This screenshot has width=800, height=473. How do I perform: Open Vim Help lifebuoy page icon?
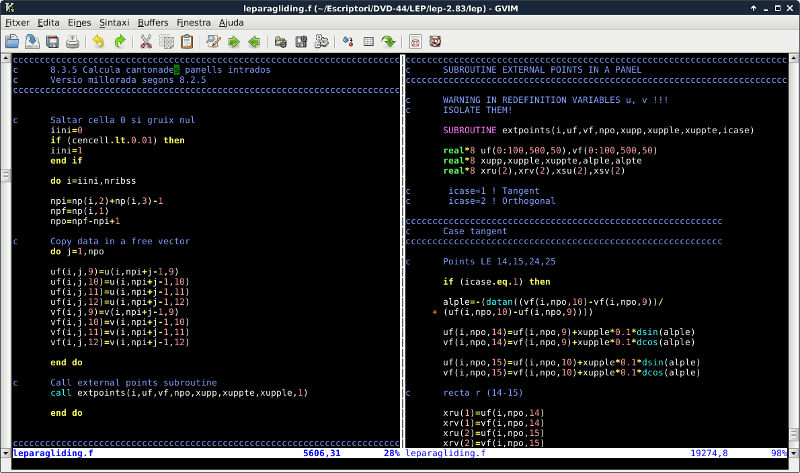pyautogui.click(x=415, y=41)
